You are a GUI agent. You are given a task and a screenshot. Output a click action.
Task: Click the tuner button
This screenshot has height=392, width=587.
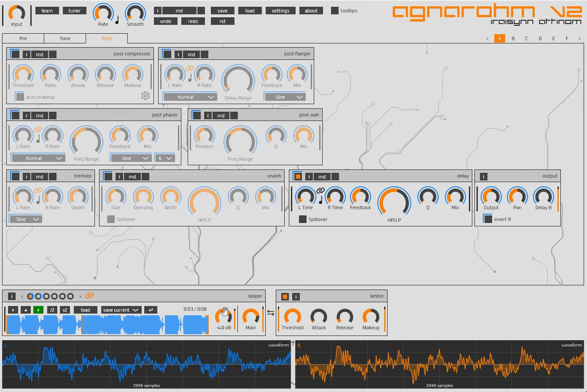75,11
